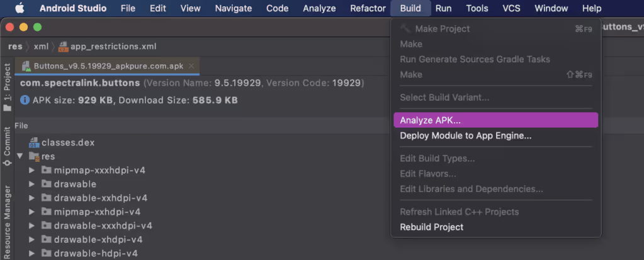
Task: Click the drawable-xxhdpi-v4 folder icon
Action: [x=47, y=198]
